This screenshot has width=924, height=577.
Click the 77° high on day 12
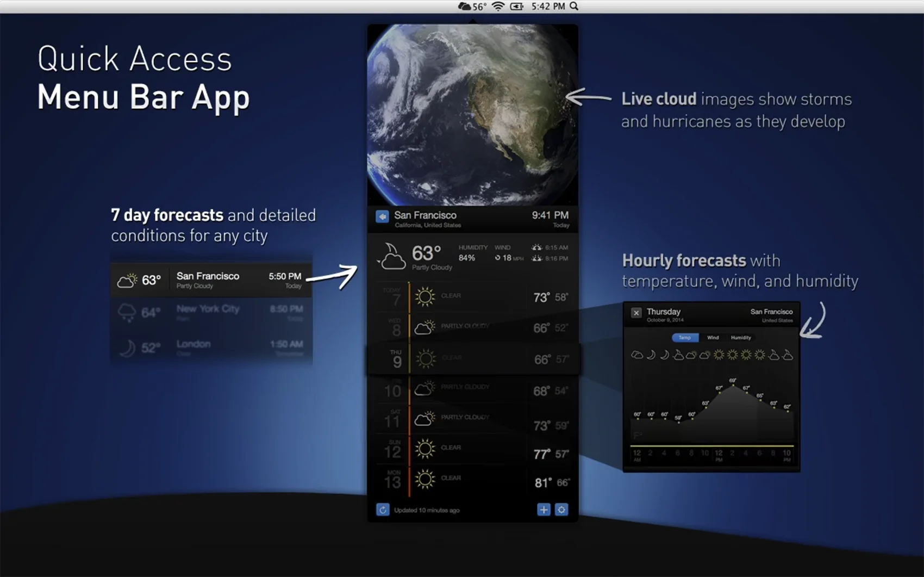click(x=542, y=454)
